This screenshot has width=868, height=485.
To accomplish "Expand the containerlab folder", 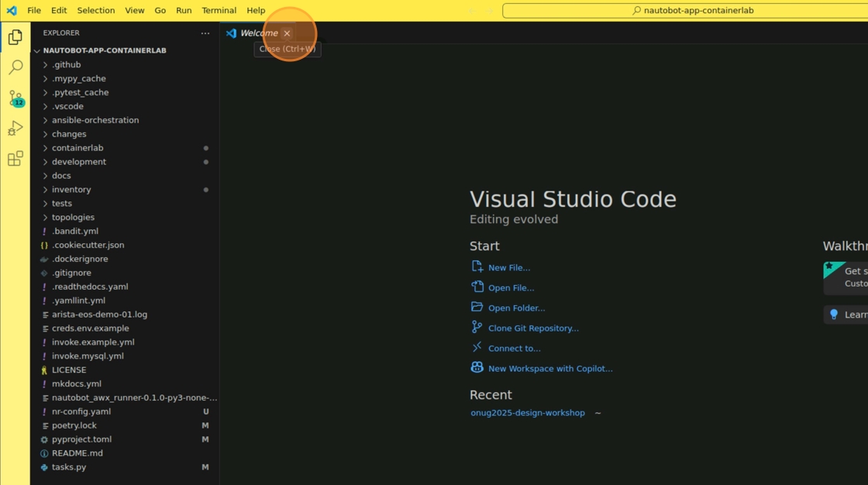I will pyautogui.click(x=77, y=148).
